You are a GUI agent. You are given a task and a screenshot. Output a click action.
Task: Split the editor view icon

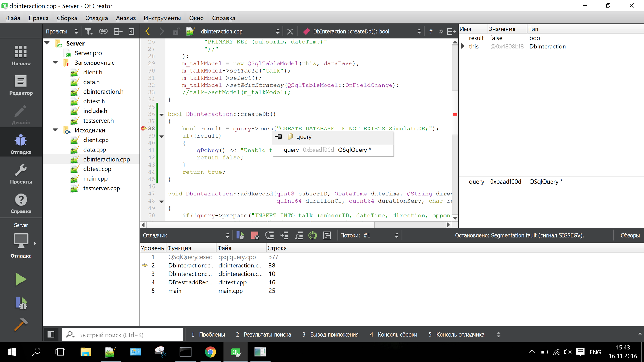coord(451,31)
